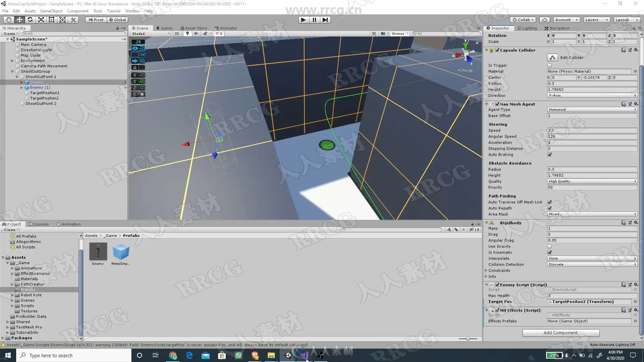Click the Edit Collider icon button

pos(552,58)
